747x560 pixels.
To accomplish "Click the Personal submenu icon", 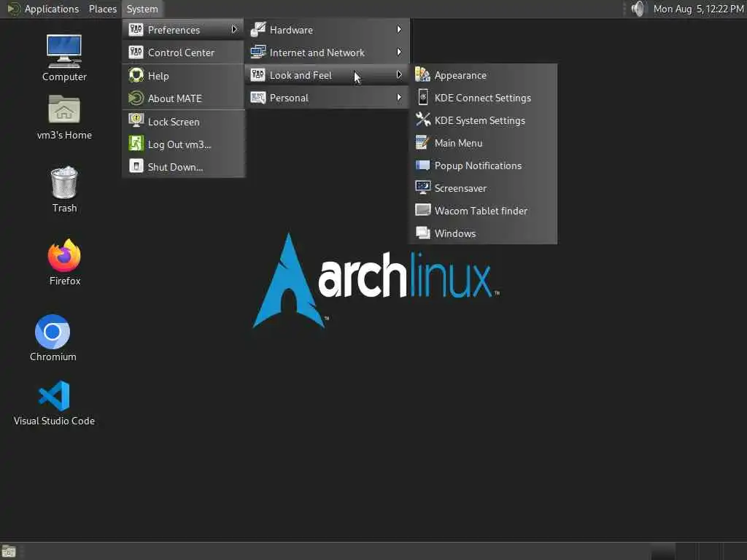I will point(258,98).
